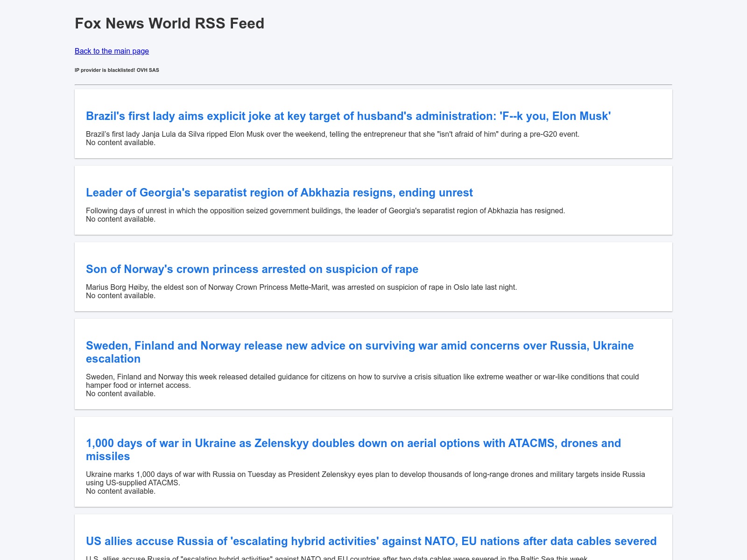Open Son of Norway's crown princess headline
747x560 pixels.
click(x=252, y=269)
